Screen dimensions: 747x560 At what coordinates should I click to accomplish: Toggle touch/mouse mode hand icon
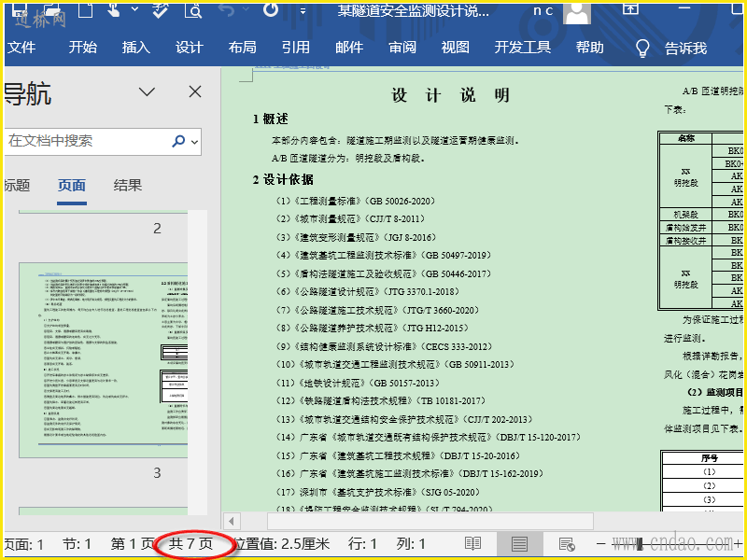tap(114, 9)
